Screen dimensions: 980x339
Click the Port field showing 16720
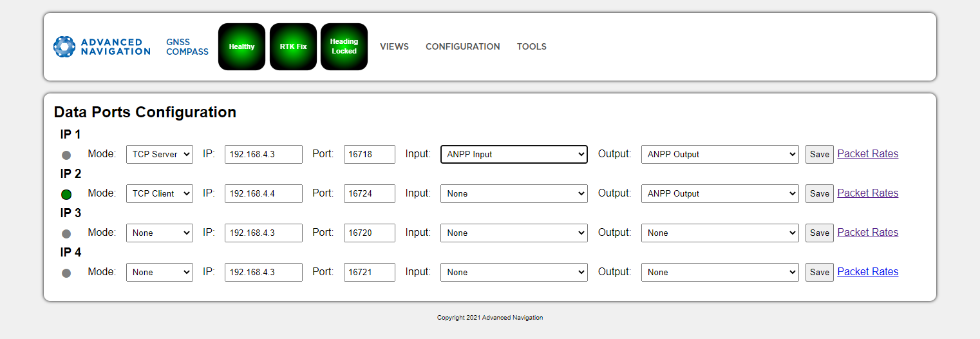370,233
